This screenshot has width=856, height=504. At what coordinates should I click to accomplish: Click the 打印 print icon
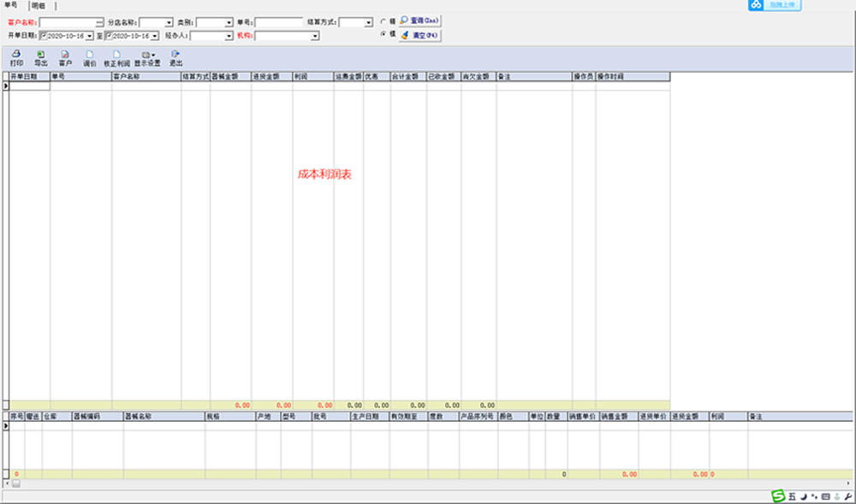(x=16, y=58)
